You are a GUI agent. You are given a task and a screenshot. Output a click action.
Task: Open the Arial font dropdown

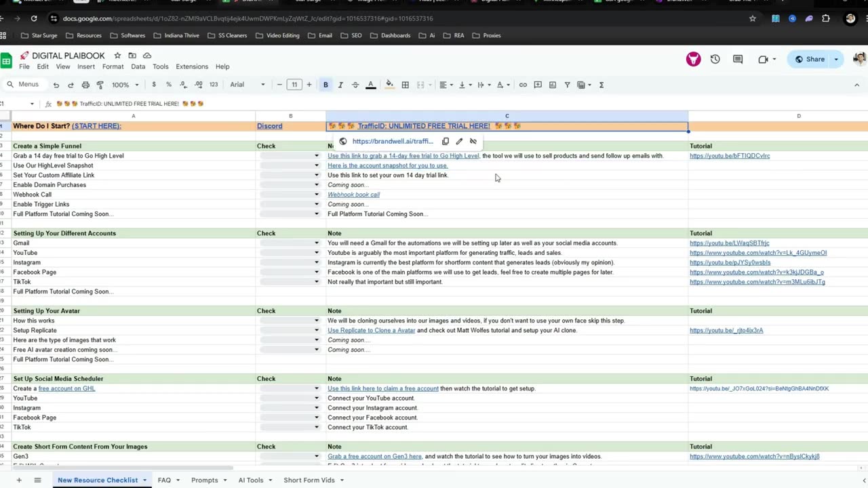(248, 85)
